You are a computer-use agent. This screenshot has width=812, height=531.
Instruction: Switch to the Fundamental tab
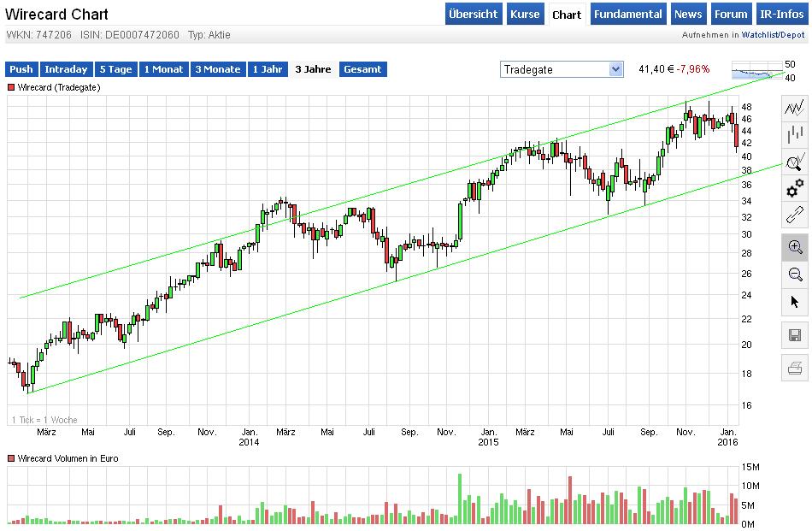click(x=628, y=14)
